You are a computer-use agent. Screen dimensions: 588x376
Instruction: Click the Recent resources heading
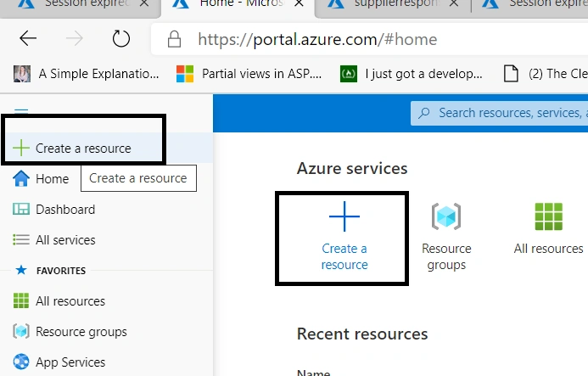[x=362, y=334]
